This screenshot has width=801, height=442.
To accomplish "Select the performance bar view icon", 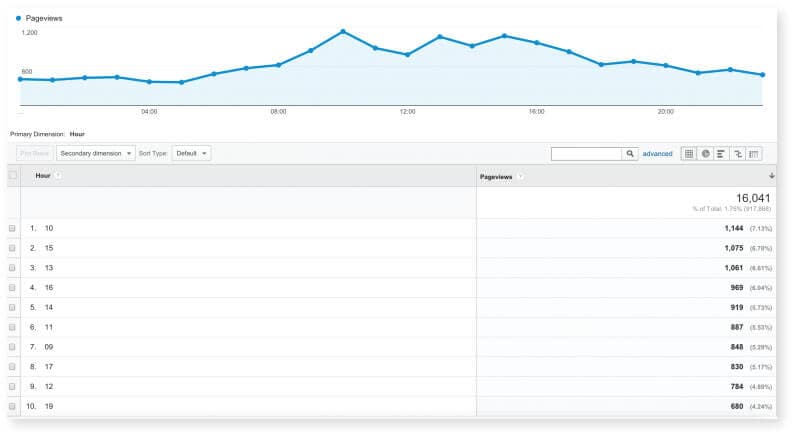I will coord(721,154).
